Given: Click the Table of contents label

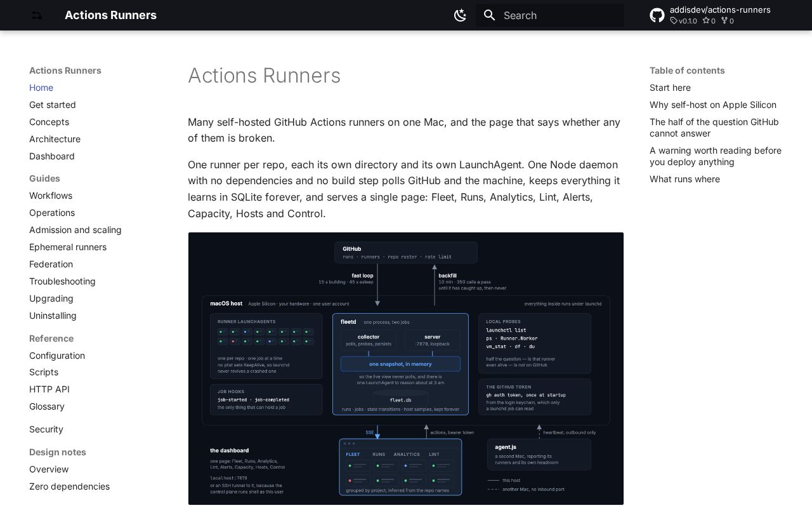Looking at the screenshot, I should pyautogui.click(x=687, y=70).
